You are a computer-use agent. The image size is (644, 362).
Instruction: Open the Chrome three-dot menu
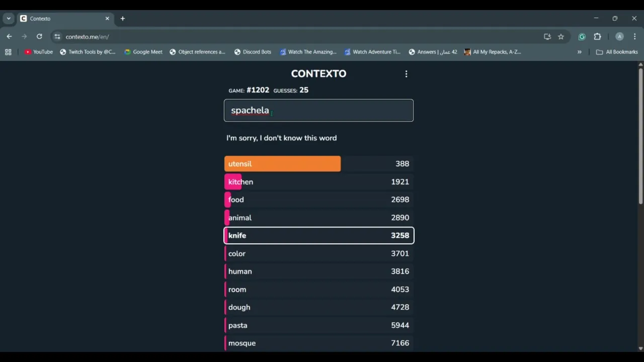click(634, 37)
